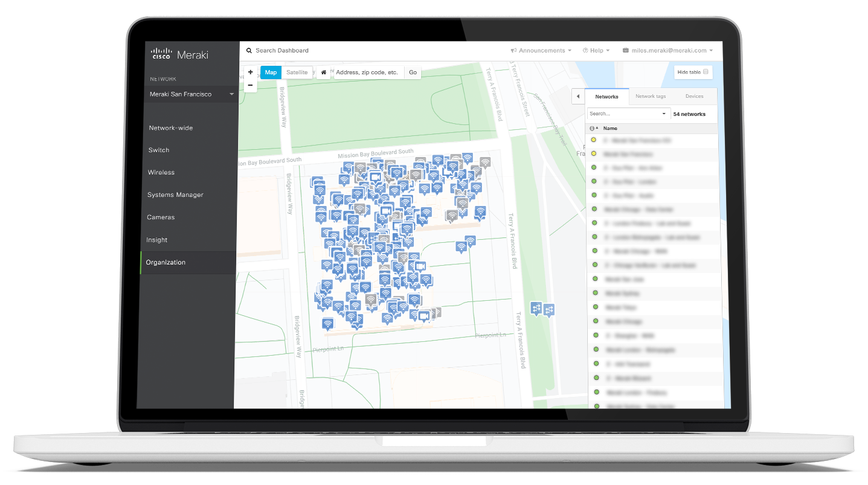Select the Networks tab

click(x=606, y=97)
